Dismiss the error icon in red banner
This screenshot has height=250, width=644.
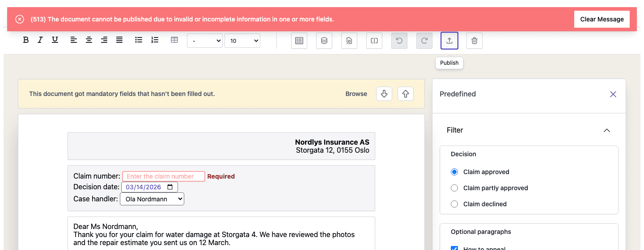coord(20,19)
